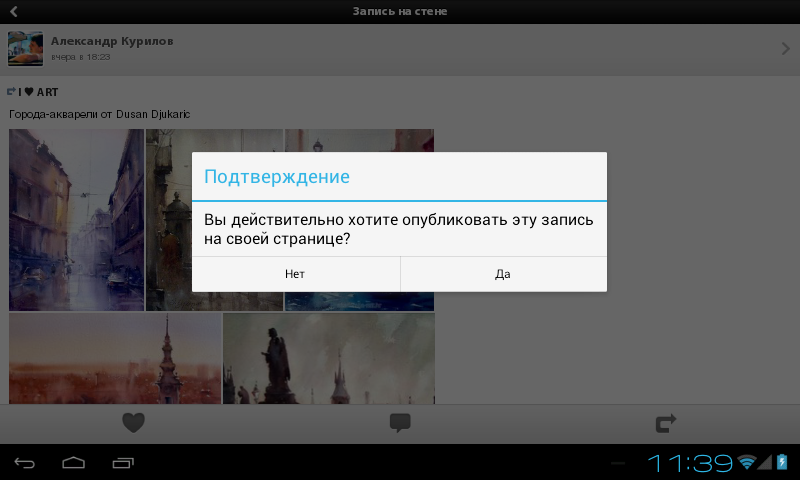Image resolution: width=800 pixels, height=480 pixels.
Task: Tap the Wi-Fi status icon
Action: click(x=747, y=462)
